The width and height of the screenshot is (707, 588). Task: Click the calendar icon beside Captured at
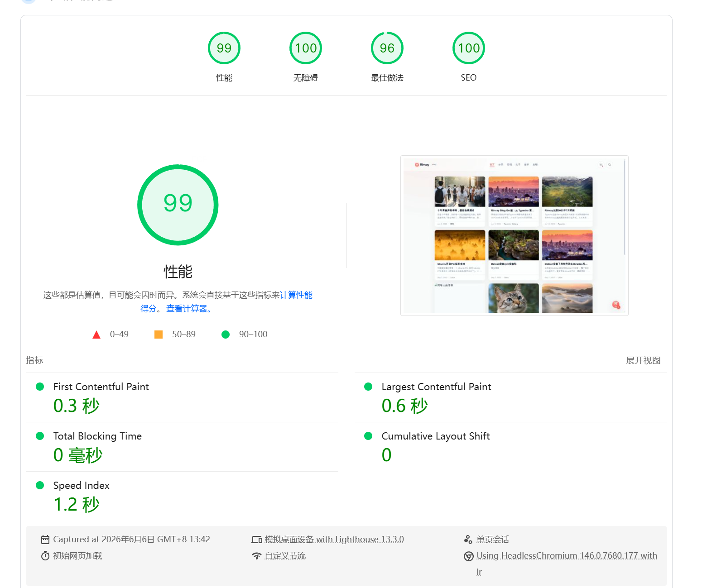(x=45, y=540)
